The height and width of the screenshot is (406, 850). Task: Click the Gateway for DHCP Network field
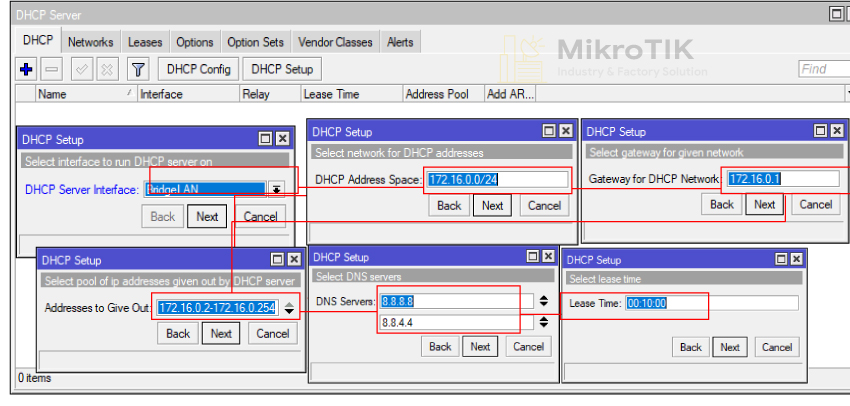[783, 178]
